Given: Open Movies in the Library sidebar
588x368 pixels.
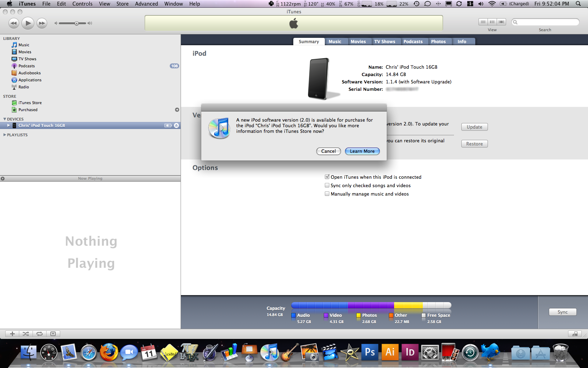Looking at the screenshot, I should [x=24, y=52].
